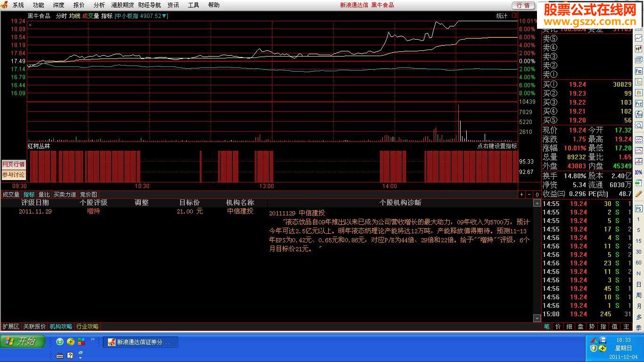Switch to 1-minute period in sidebar
The width and height of the screenshot is (644, 362).
tap(639, 219)
